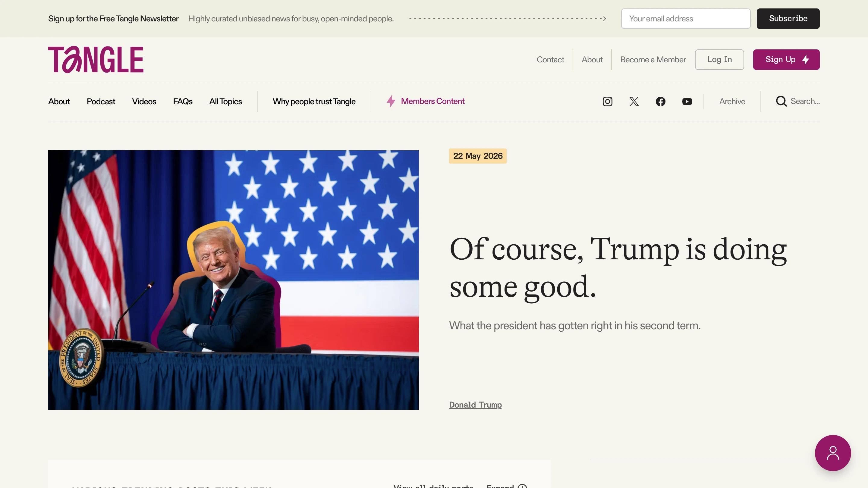868x488 pixels.
Task: Open the Trump featured article image
Action: click(234, 280)
